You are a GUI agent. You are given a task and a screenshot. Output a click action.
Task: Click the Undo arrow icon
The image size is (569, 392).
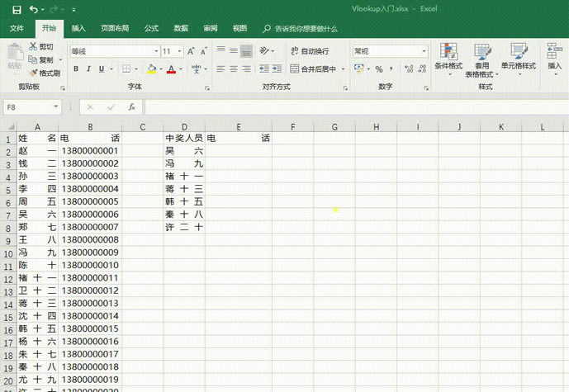point(34,9)
